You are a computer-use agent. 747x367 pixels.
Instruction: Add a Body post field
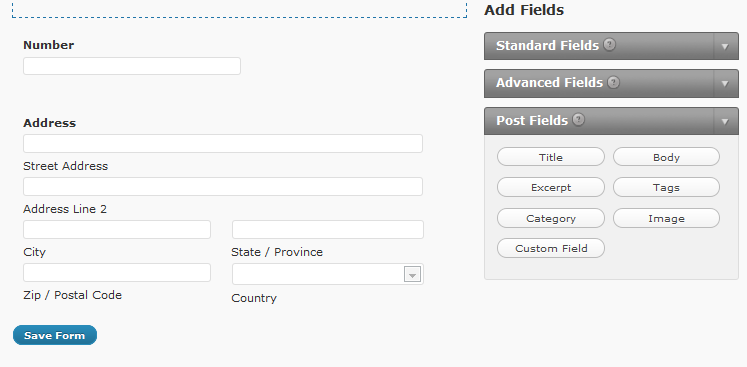pyautogui.click(x=666, y=157)
